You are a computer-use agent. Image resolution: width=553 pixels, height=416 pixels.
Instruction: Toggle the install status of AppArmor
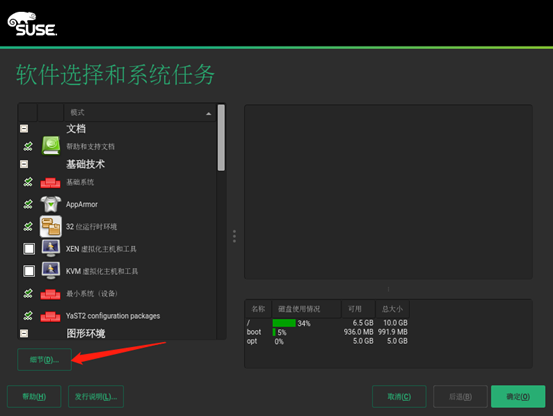coord(28,204)
